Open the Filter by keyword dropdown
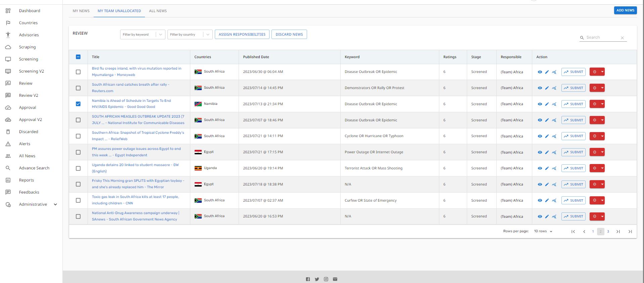Viewport: 644px width, 283px height. pos(143,35)
